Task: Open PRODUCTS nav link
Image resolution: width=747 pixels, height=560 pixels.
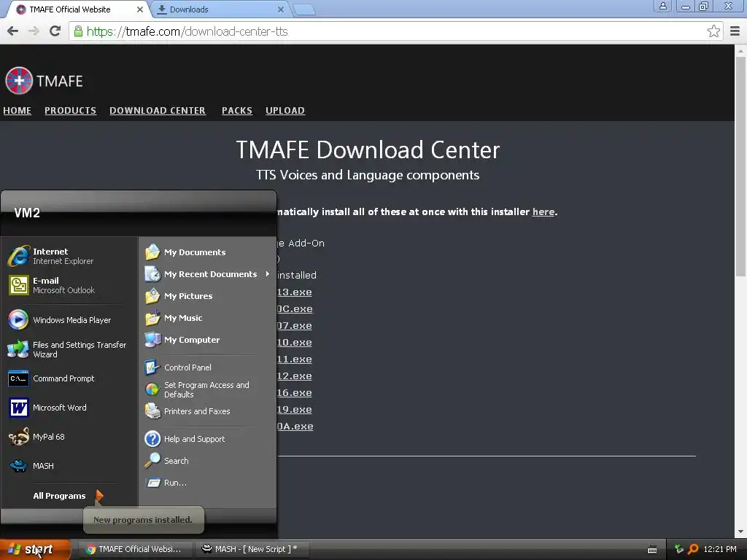Action: coord(71,111)
